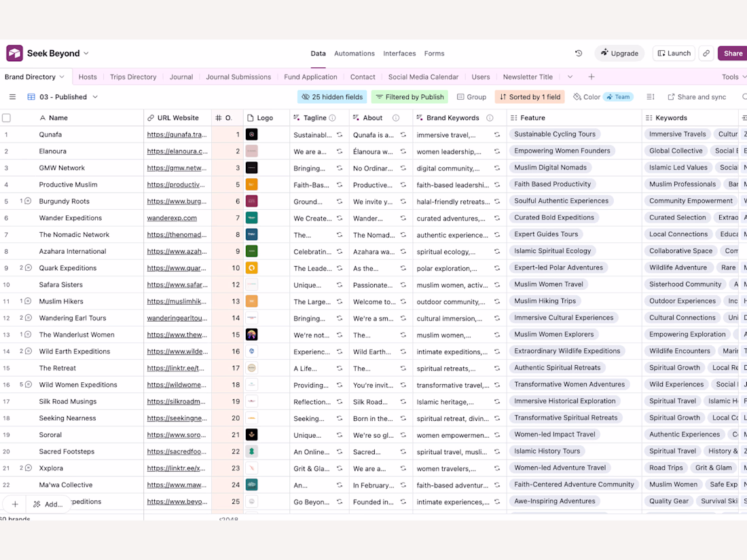Open wanderexp.com website link
747x560 pixels.
pos(172,218)
